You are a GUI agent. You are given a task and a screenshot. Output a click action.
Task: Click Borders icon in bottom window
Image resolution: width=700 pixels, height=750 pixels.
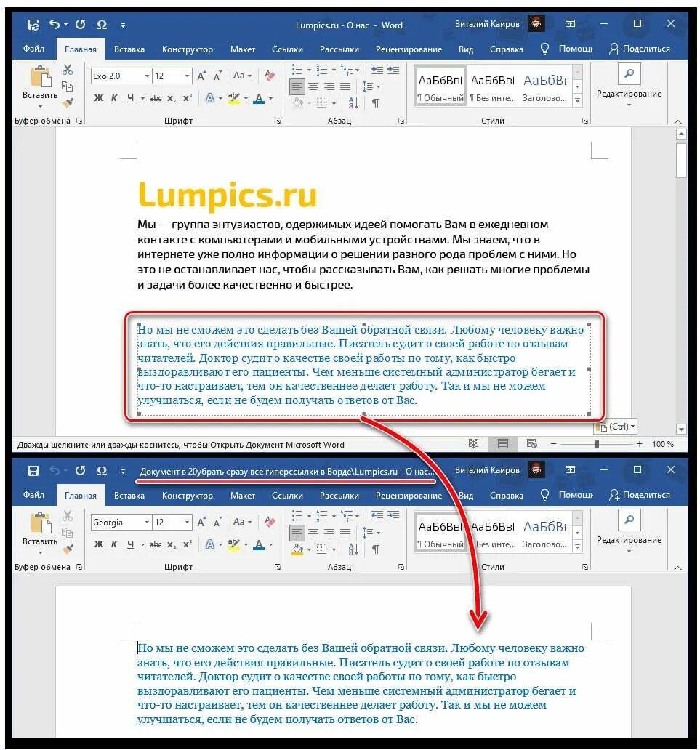point(321,549)
